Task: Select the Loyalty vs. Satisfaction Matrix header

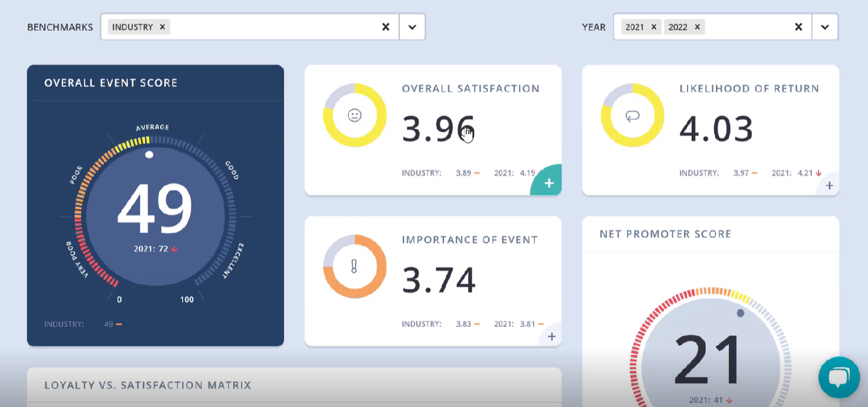Action: (147, 385)
